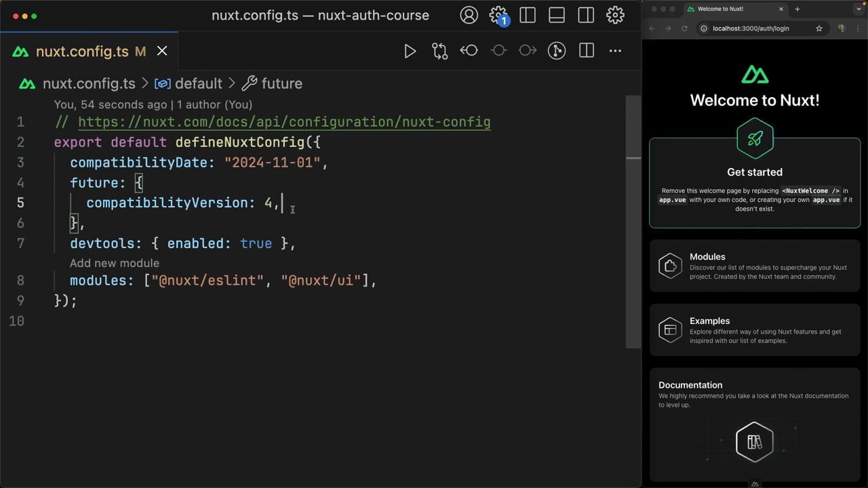
Task: Click nuxt.config.ts breadcrumb item
Action: (89, 83)
